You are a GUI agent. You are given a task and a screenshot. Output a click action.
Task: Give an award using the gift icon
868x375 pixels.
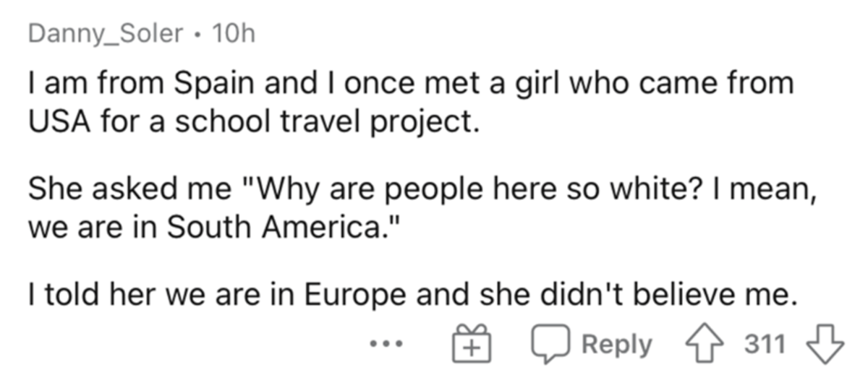(472, 345)
